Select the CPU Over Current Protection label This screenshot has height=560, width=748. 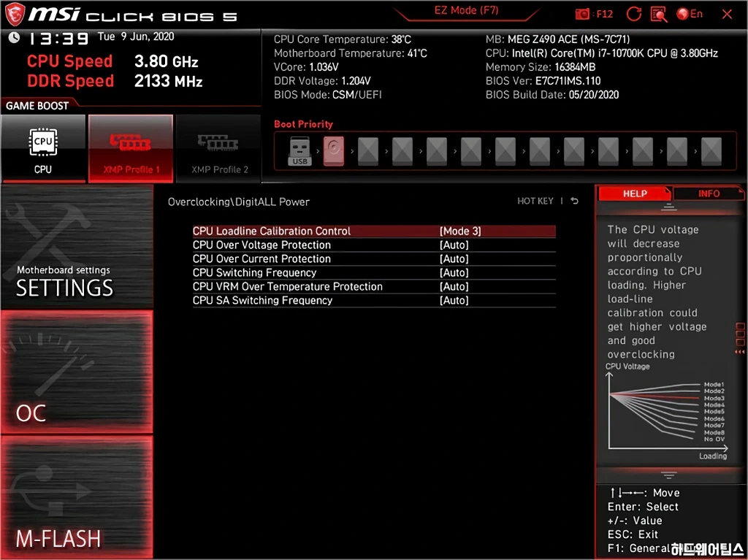262,258
